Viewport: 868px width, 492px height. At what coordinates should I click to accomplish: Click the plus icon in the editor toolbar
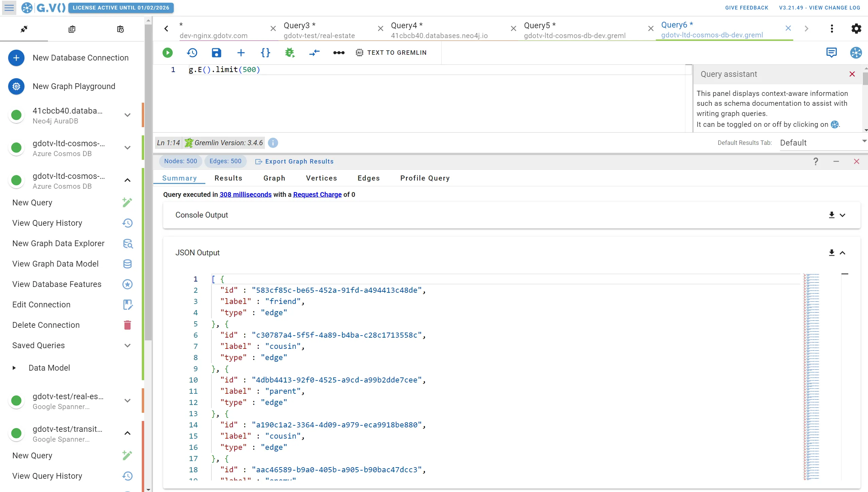(241, 53)
